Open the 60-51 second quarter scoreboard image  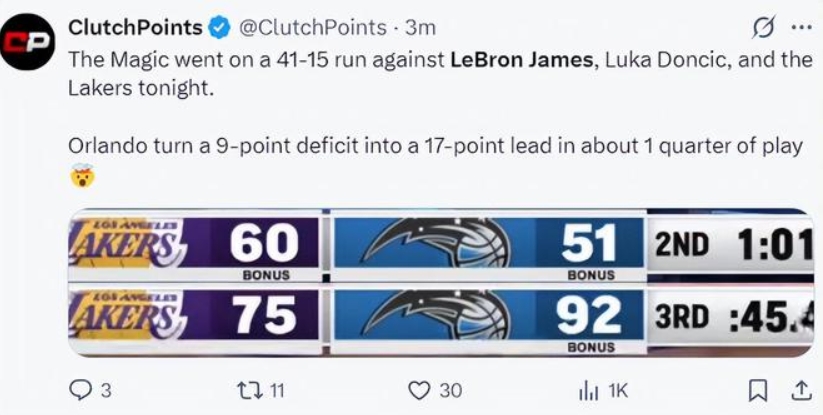coord(440,245)
